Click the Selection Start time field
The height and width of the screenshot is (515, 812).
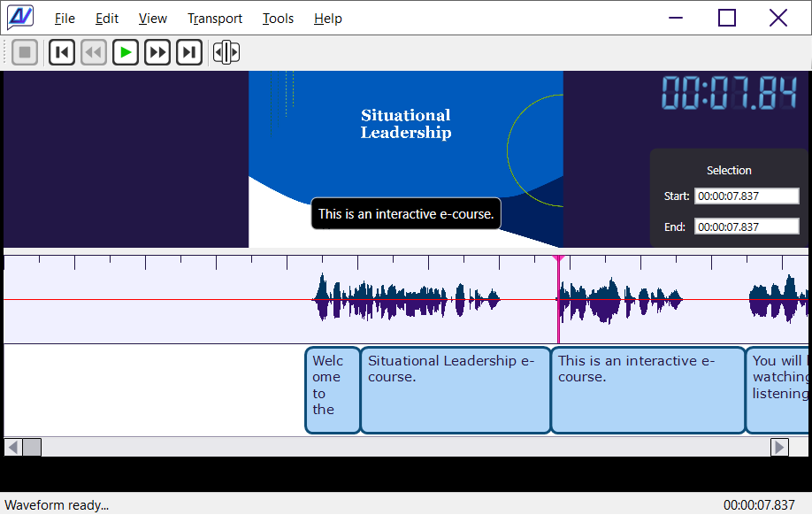[747, 196]
